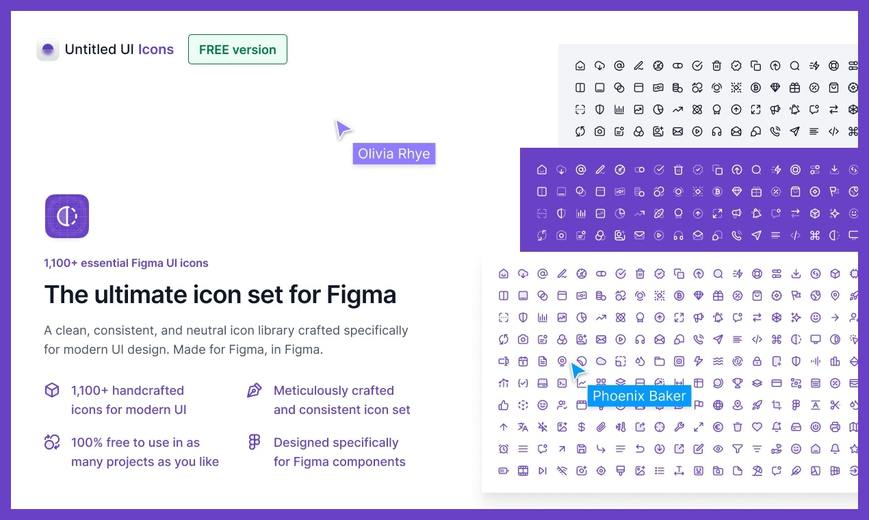This screenshot has height=520, width=869.
Task: Select the scissors icon in the white panel
Action: pos(835,405)
